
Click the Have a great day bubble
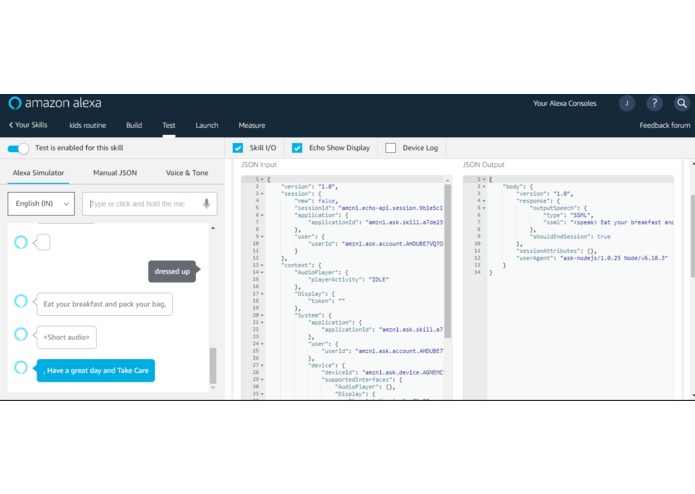pos(96,370)
